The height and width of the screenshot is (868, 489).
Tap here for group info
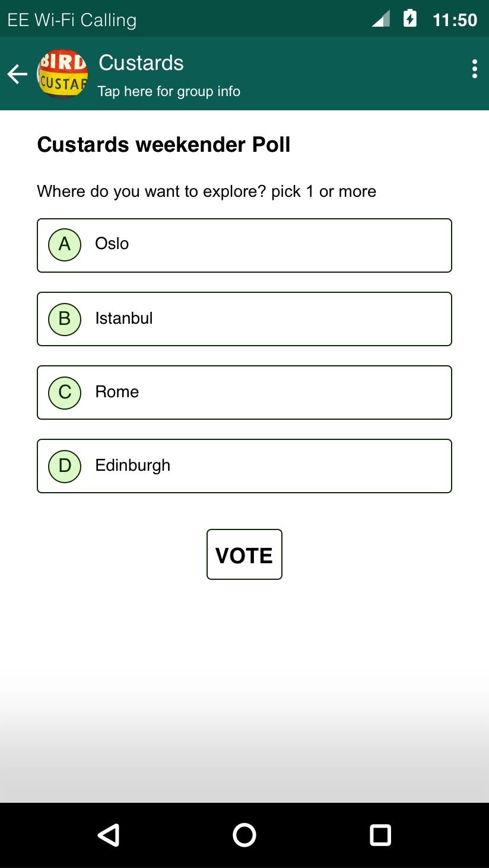(x=169, y=91)
